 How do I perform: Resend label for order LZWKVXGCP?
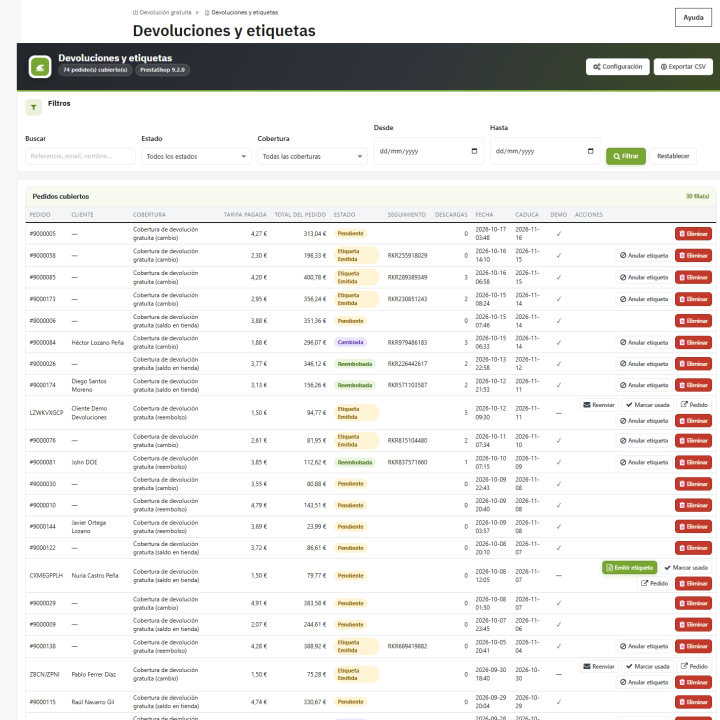[599, 405]
